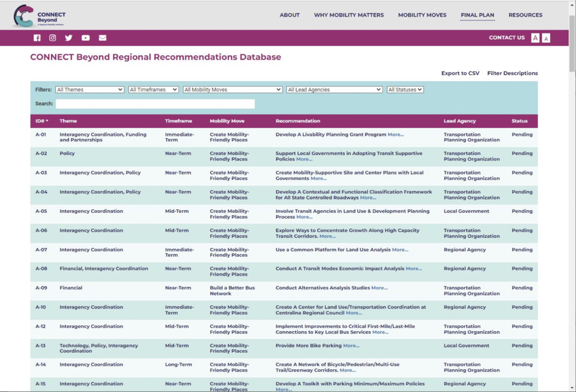Open More link for State Controlled Roadways row

tap(368, 198)
